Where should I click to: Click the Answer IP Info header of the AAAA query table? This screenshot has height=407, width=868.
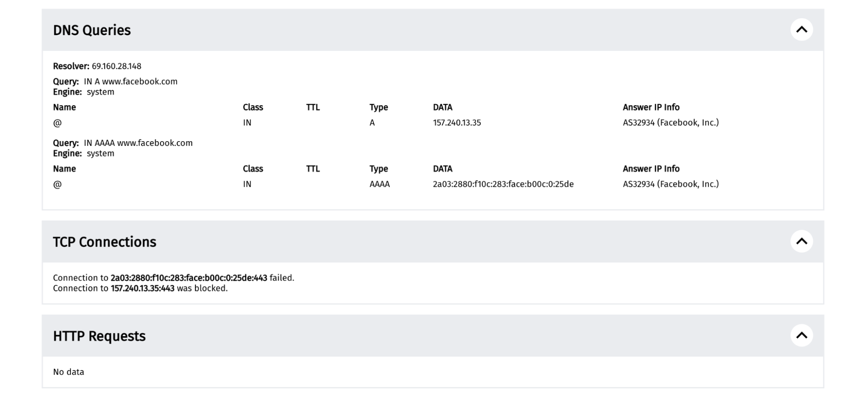pos(651,169)
